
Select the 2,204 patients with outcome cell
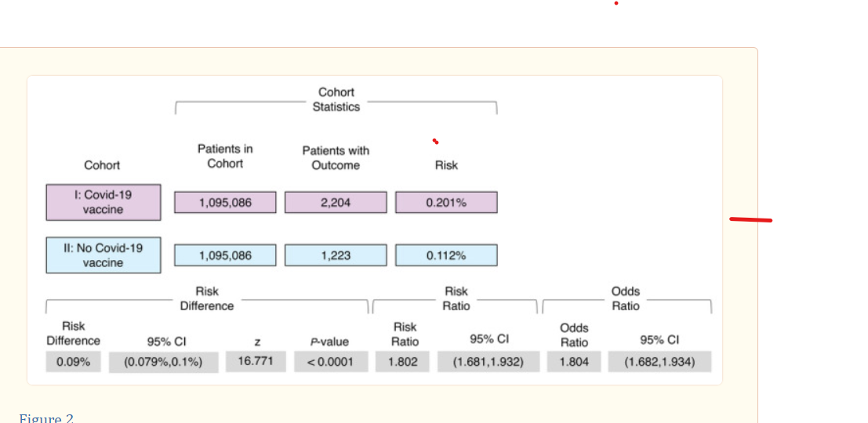click(x=336, y=203)
